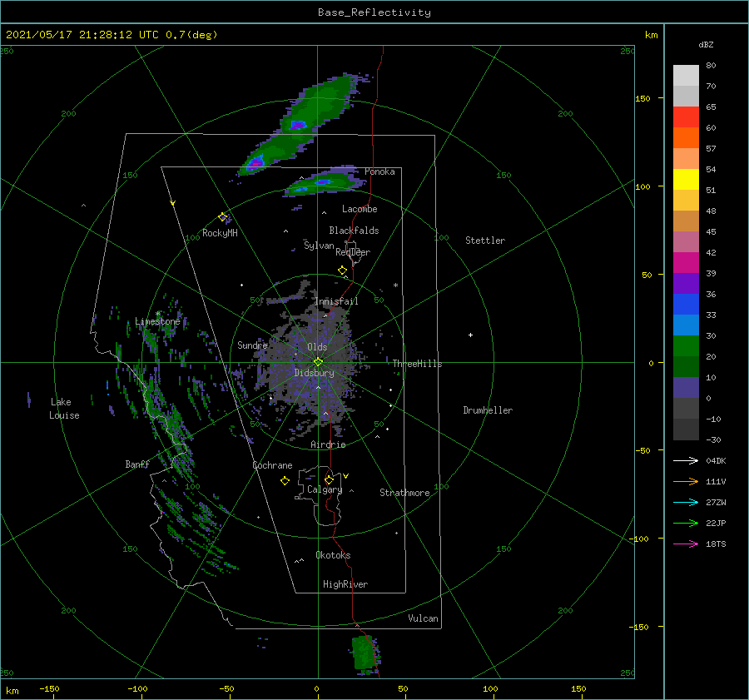Viewport: 749px width, 700px height.
Task: Click the Sundre town label
Action: pos(252,345)
